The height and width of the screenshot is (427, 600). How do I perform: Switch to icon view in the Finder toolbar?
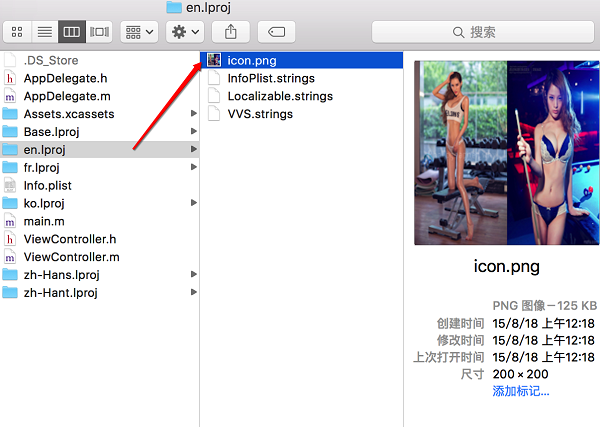(17, 32)
